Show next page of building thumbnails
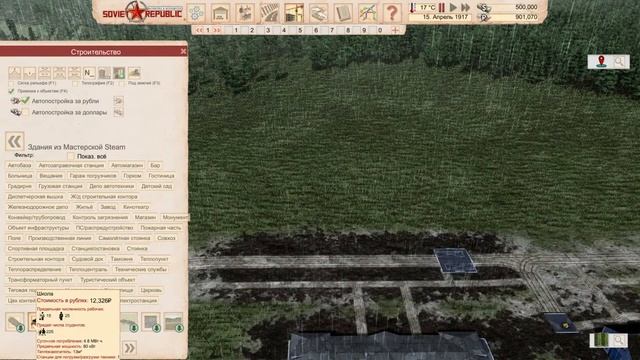The width and height of the screenshot is (640, 360). (129, 348)
